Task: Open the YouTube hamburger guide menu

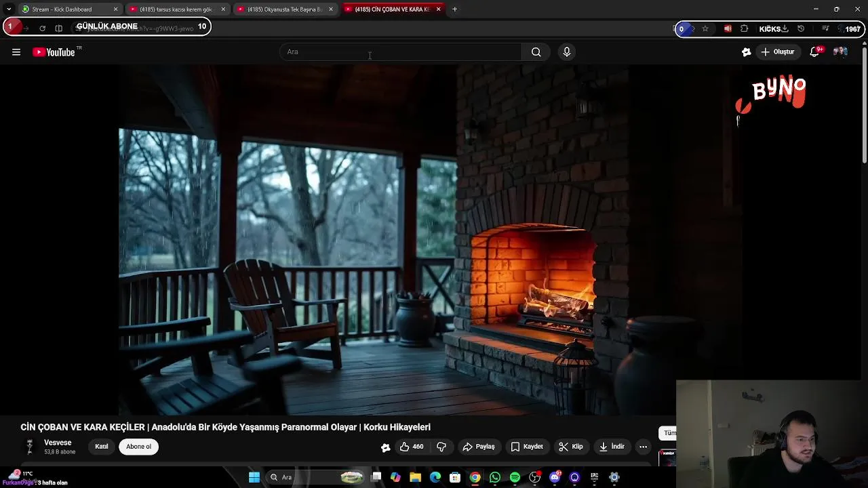Action: pyautogui.click(x=16, y=52)
